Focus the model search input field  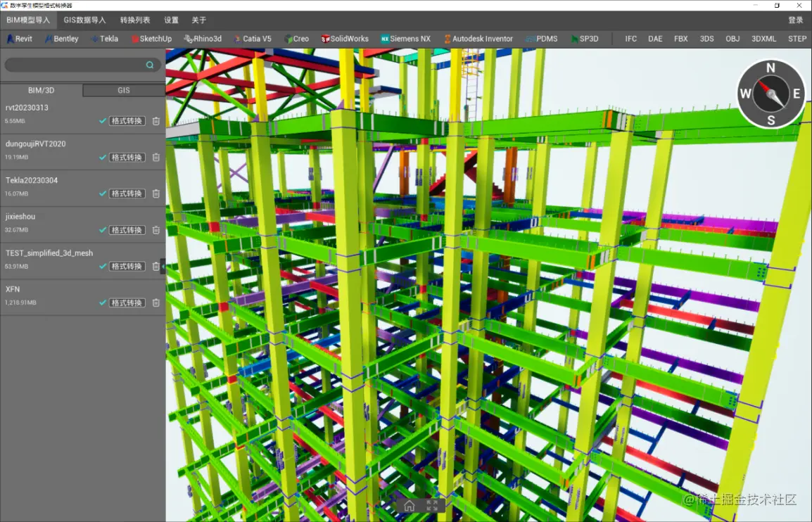(x=82, y=65)
